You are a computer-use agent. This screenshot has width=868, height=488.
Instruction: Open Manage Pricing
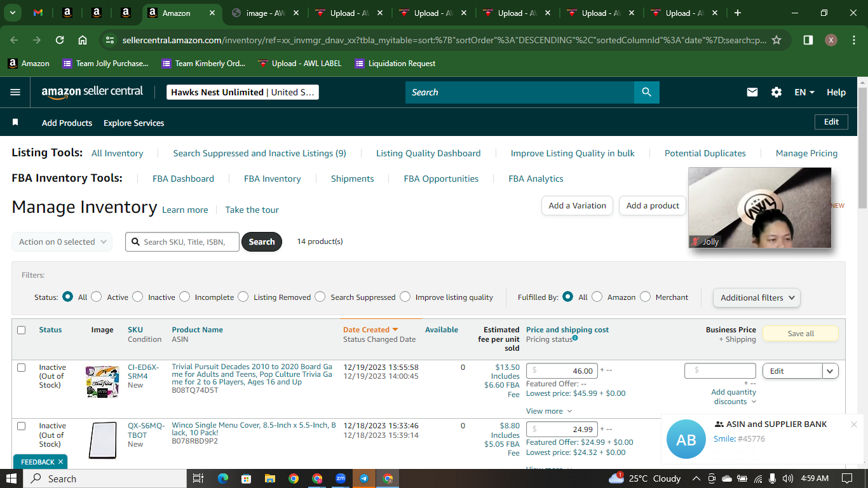[x=807, y=153]
